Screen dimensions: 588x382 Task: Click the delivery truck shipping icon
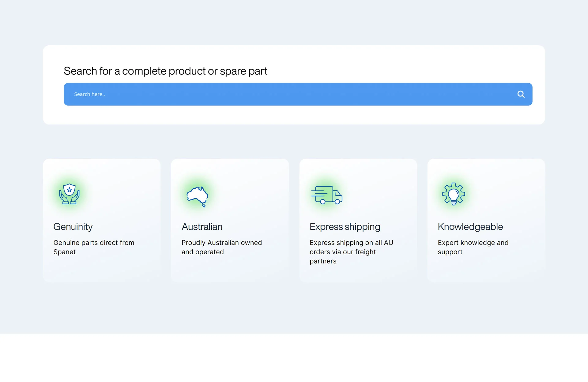326,195
